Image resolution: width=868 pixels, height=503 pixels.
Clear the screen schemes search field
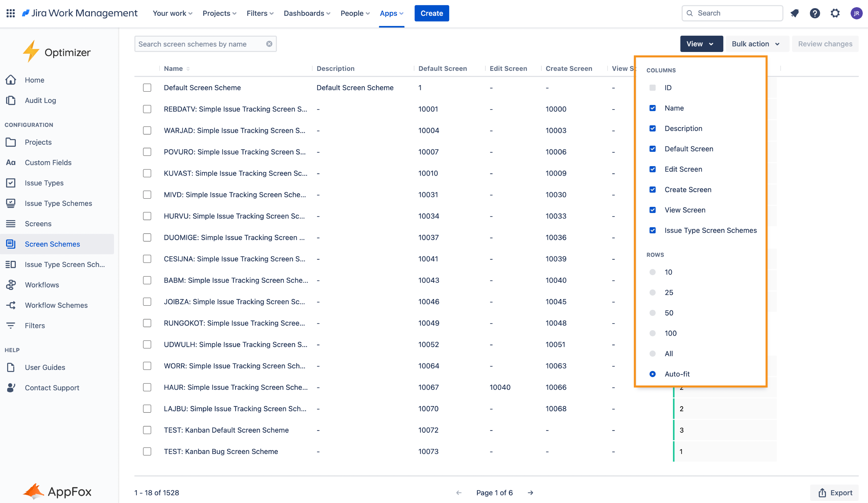[x=269, y=44]
